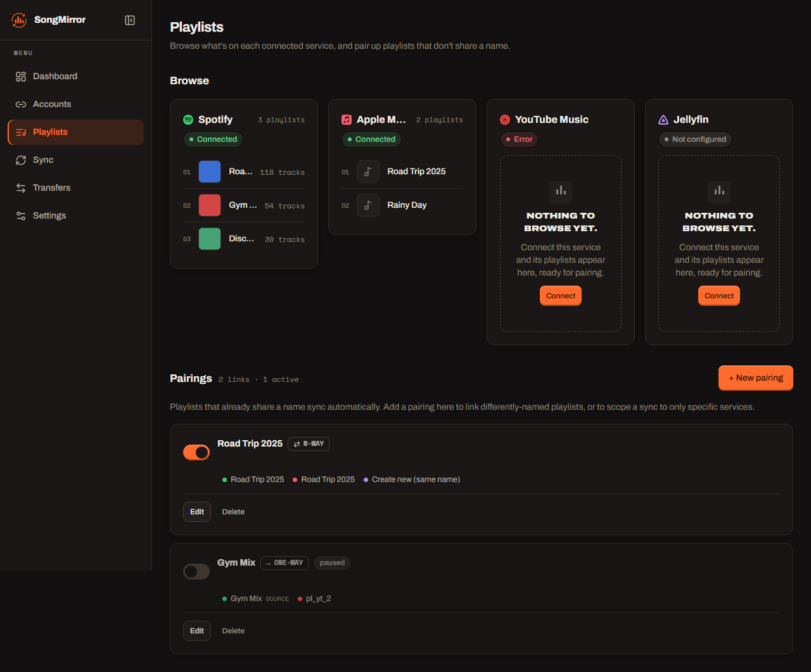Delete the Gym Mix pairing
811x672 pixels.
click(233, 631)
